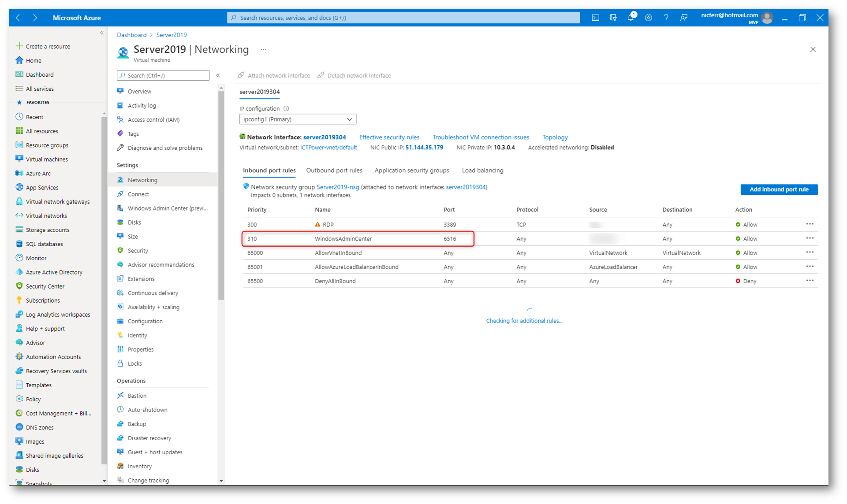Open Security Center in left sidebar
The image size is (847, 504).
[45, 286]
